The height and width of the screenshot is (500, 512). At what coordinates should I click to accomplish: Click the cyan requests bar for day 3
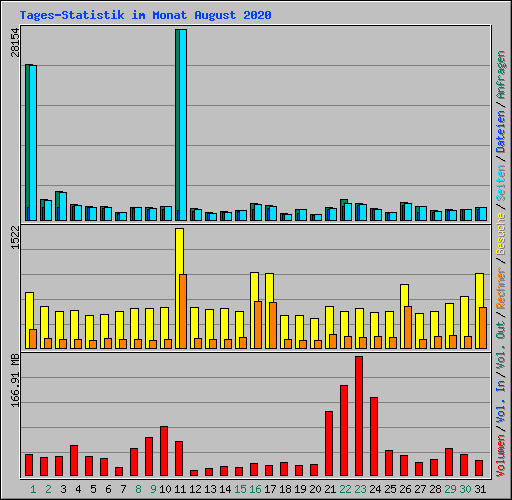pos(63,207)
